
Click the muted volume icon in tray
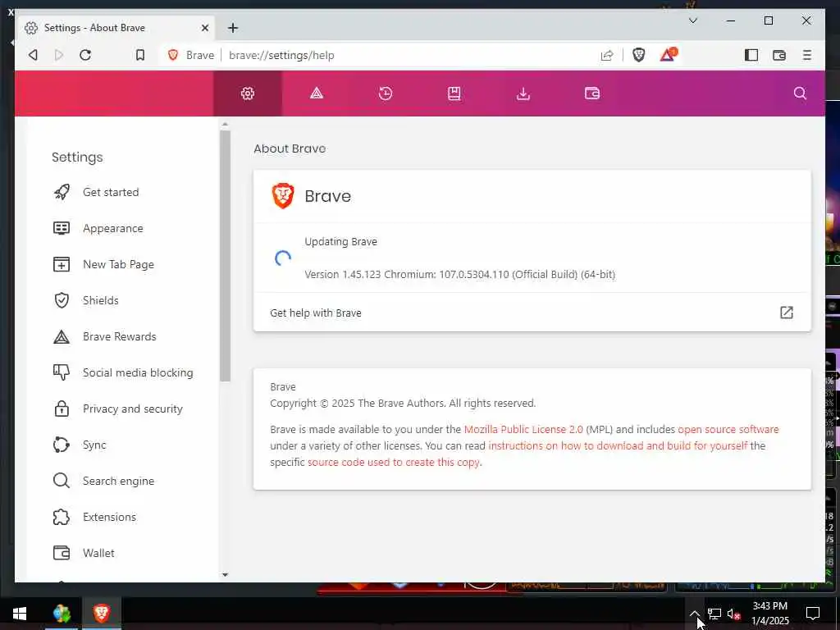coord(733,614)
